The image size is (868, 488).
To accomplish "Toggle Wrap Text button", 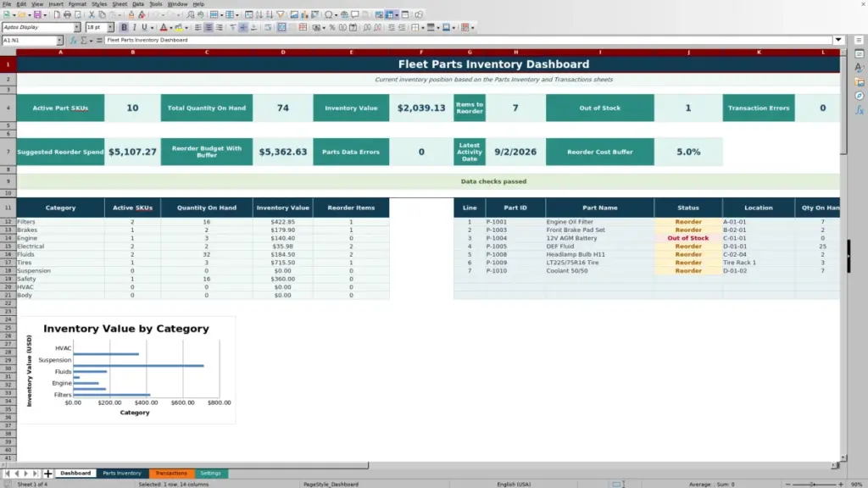I will (267, 27).
